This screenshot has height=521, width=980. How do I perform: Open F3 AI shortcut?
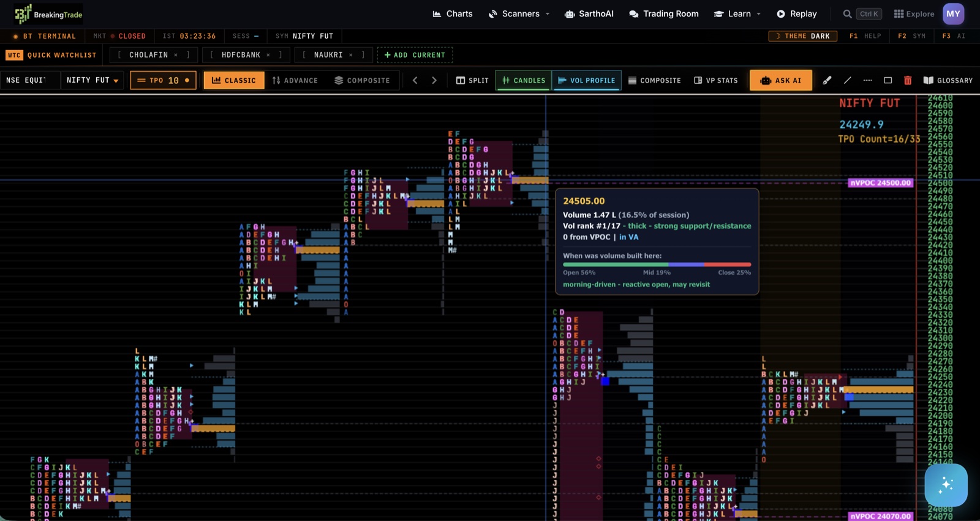pos(954,36)
